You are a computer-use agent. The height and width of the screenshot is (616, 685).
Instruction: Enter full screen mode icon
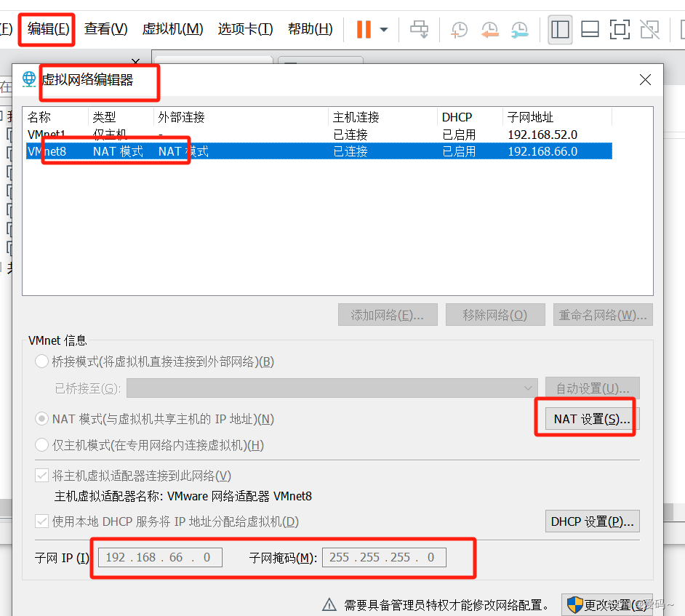(620, 30)
